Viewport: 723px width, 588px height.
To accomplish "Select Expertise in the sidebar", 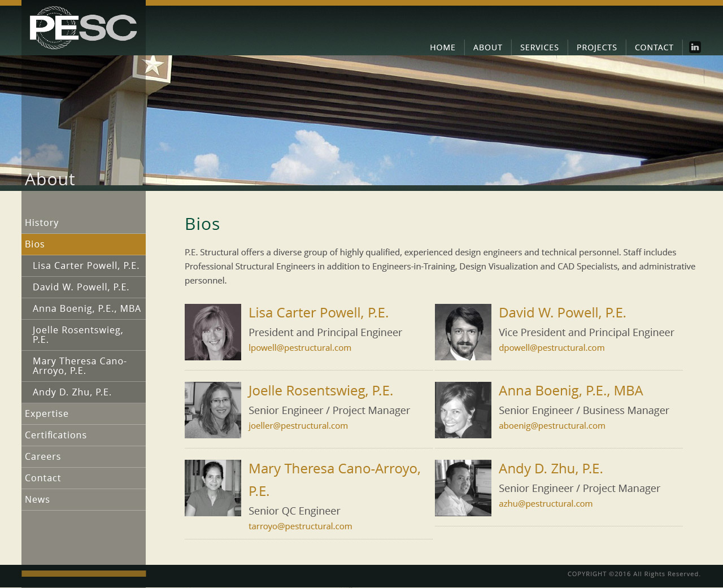I will 84,414.
